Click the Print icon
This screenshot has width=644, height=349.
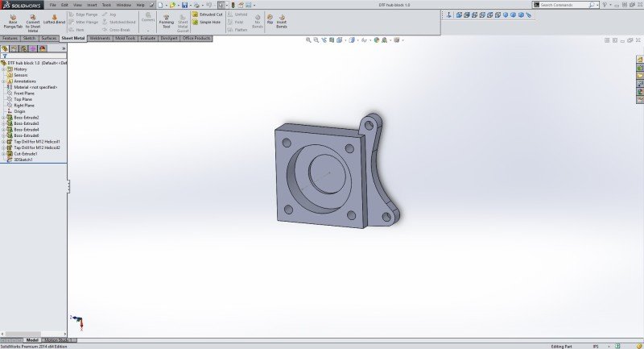point(196,5)
